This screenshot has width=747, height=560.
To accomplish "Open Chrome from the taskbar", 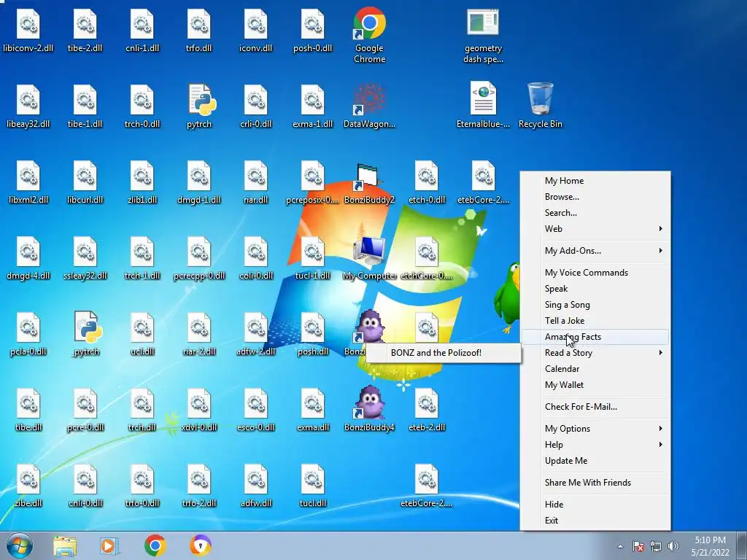I will click(x=155, y=545).
